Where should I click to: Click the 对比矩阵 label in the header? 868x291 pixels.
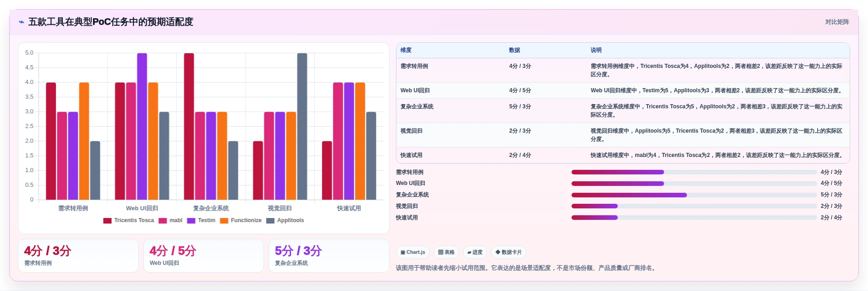(837, 22)
